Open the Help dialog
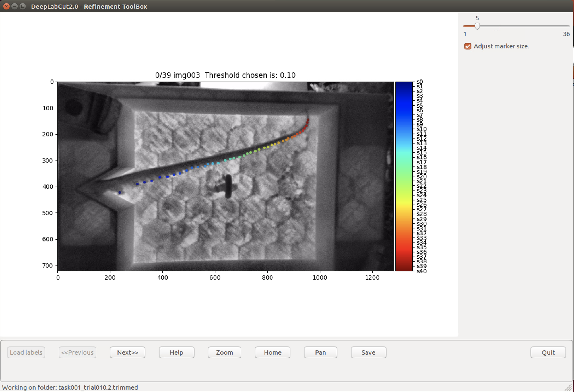This screenshot has width=574, height=392. pyautogui.click(x=176, y=352)
